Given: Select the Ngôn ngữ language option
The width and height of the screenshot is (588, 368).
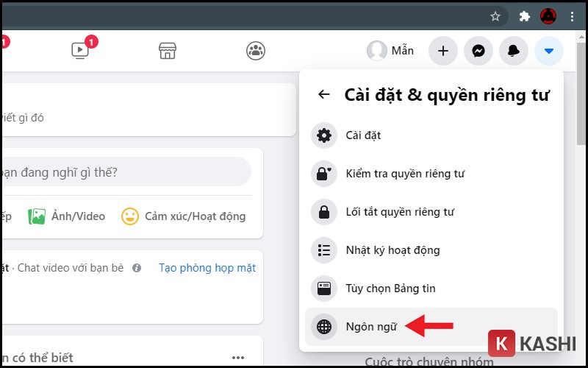Looking at the screenshot, I should pos(431,327).
